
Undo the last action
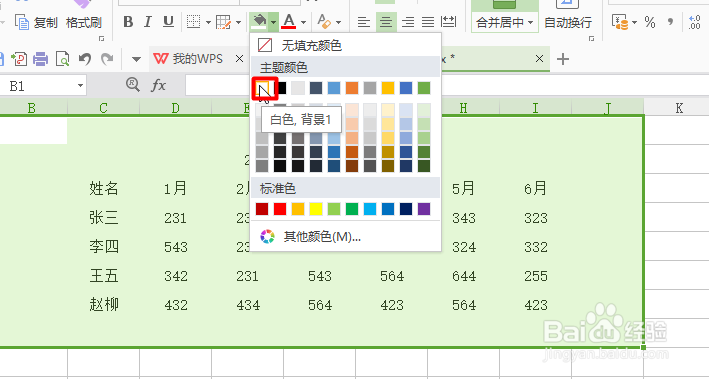[85, 59]
